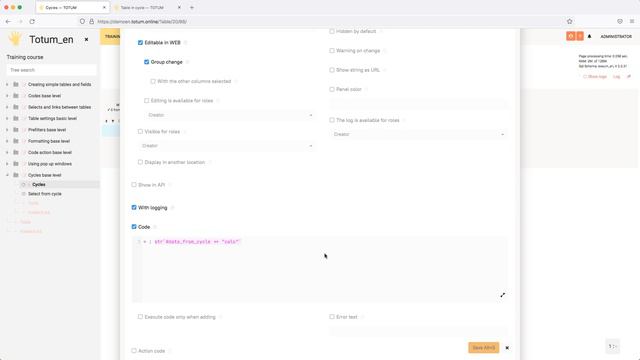Expand Creating simple tables and fields folder
The height and width of the screenshot is (360, 640).
pyautogui.click(x=7, y=84)
